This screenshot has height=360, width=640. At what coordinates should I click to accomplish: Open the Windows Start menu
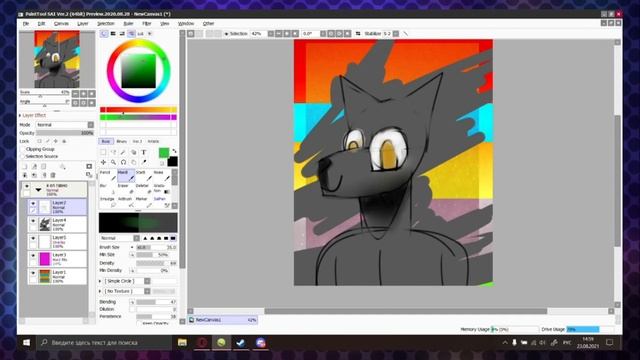[27, 342]
